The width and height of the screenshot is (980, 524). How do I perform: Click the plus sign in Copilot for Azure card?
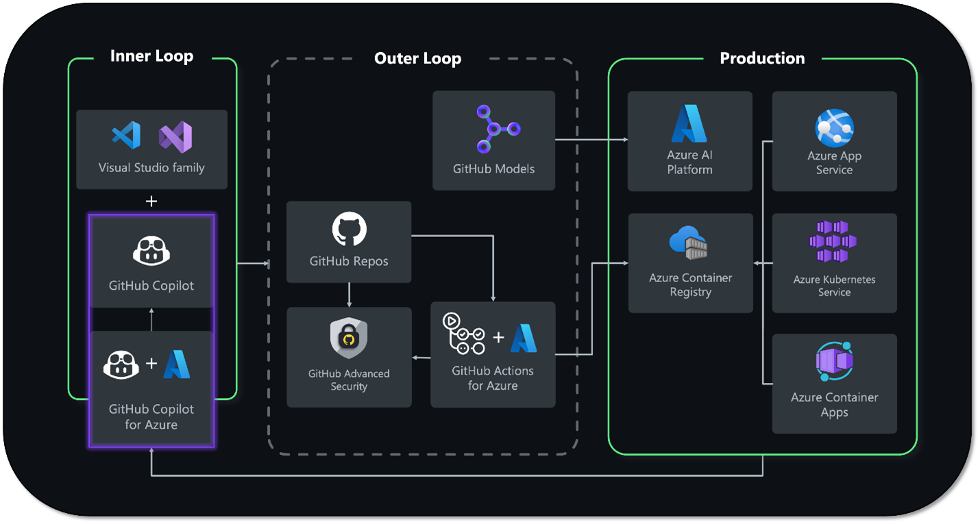point(151,364)
